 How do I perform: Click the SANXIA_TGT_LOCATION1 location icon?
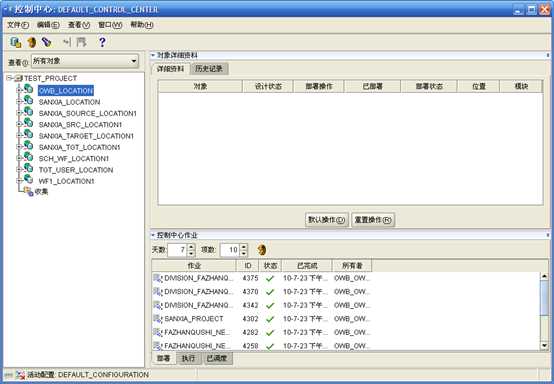pyautogui.click(x=28, y=146)
